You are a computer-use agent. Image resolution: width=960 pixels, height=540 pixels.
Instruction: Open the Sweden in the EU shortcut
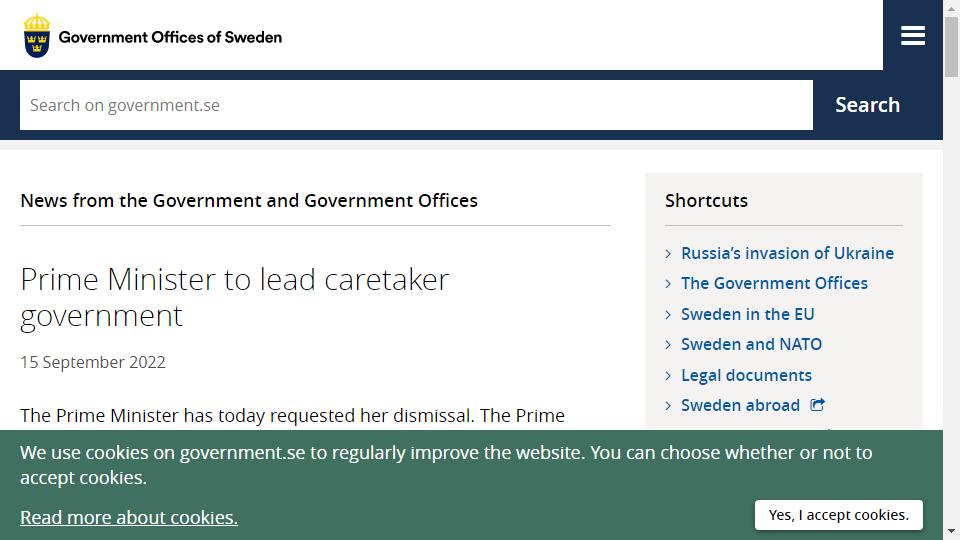click(748, 314)
